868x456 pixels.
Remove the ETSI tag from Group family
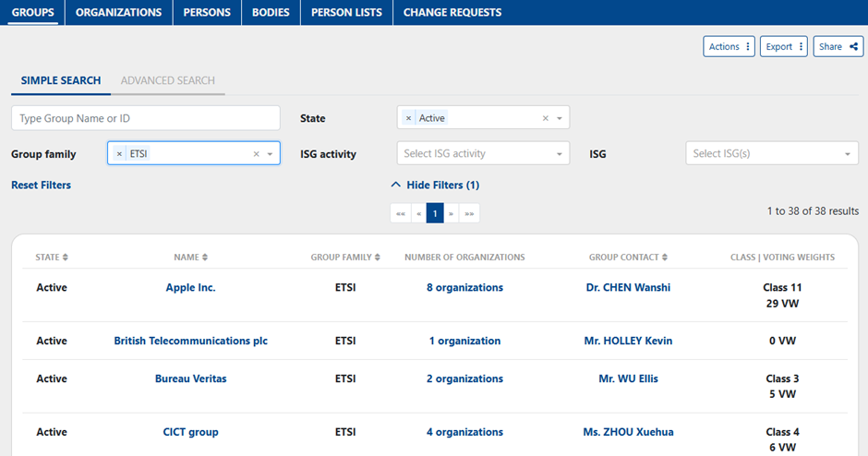coord(120,154)
